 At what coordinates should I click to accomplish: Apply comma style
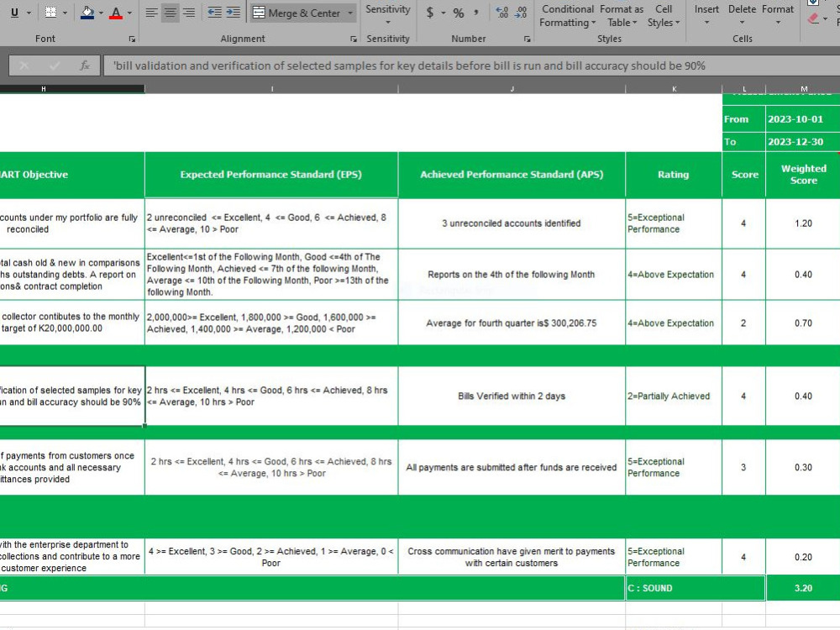pyautogui.click(x=475, y=13)
